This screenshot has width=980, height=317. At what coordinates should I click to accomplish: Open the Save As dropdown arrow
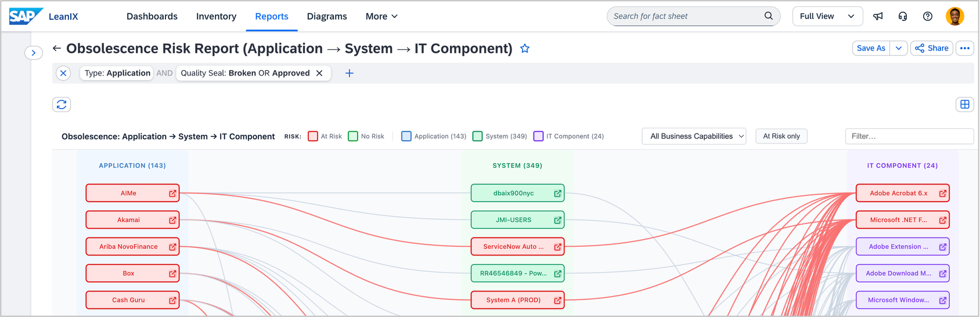coord(899,48)
